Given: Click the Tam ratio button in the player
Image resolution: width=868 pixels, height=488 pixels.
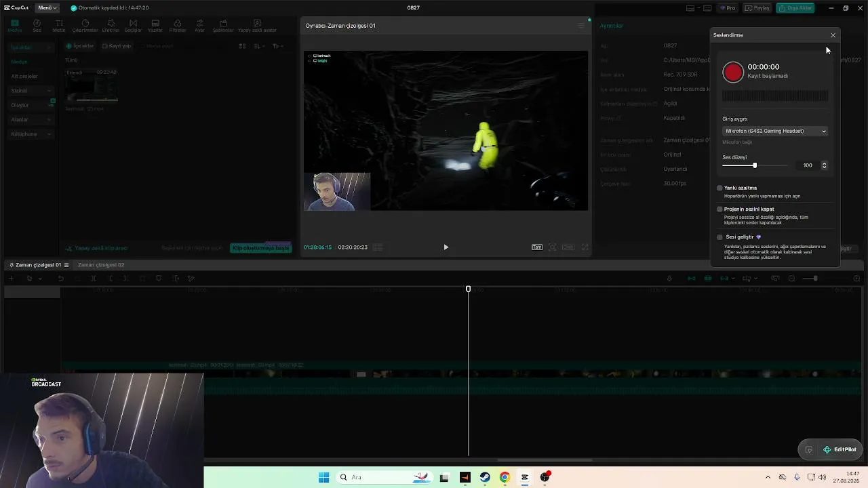Looking at the screenshot, I should 537,247.
